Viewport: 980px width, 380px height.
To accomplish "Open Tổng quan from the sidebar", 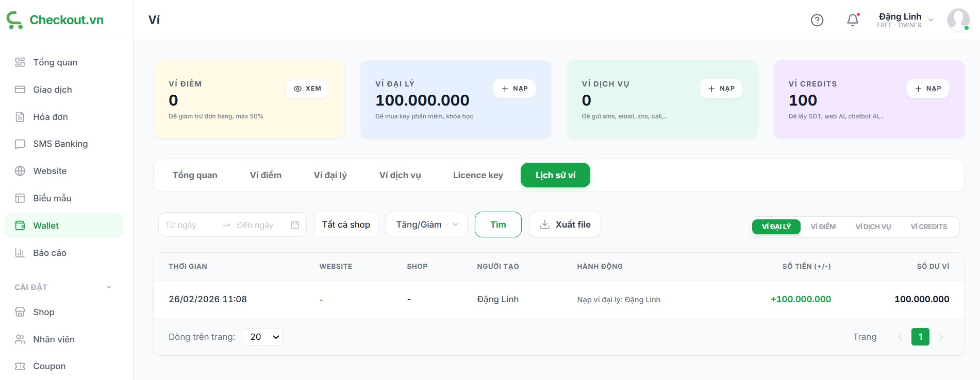I will click(55, 62).
